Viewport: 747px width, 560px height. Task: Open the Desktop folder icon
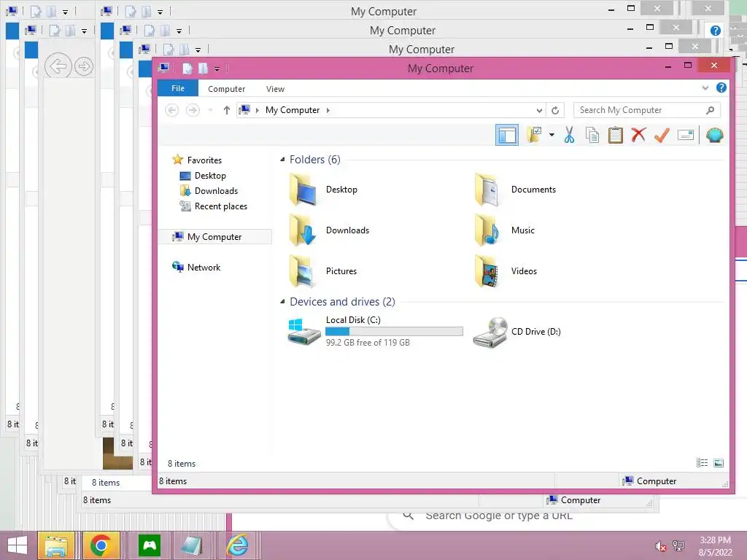click(x=303, y=190)
